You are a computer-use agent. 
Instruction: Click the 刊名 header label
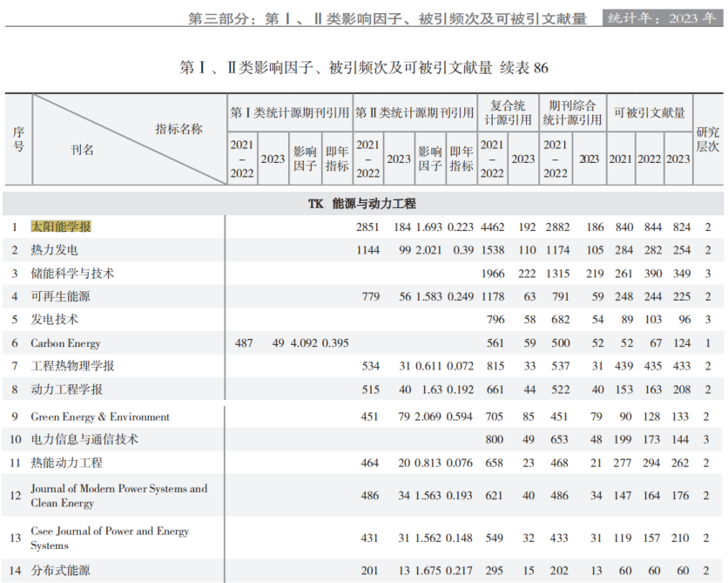point(82,150)
